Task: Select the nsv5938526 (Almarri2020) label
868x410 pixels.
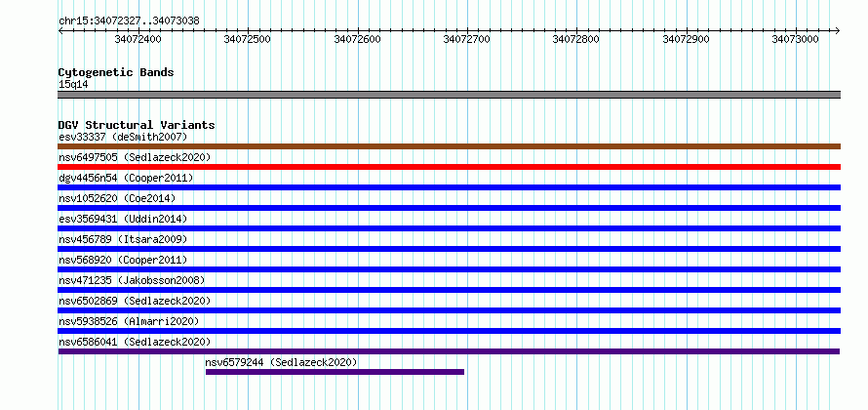Action: (x=129, y=321)
